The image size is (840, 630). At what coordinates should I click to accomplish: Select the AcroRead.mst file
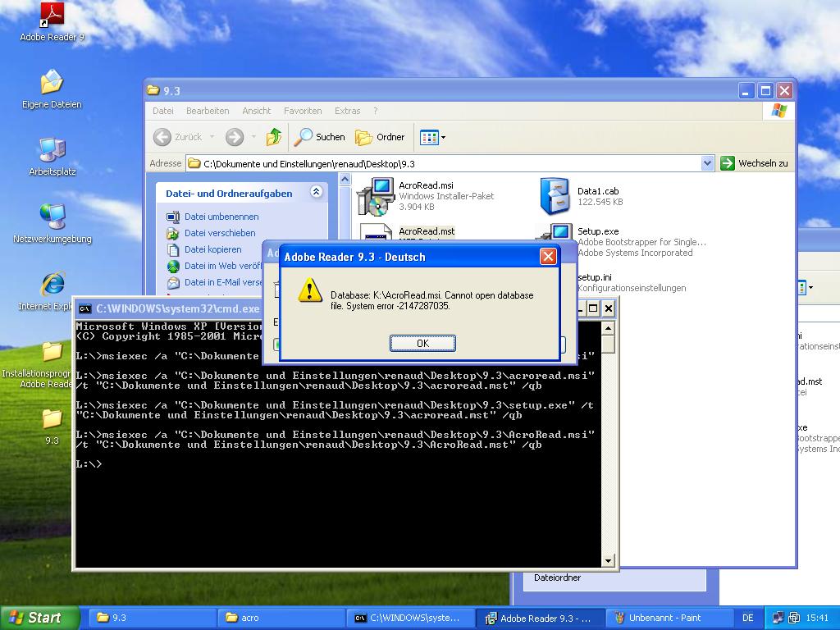tap(427, 231)
